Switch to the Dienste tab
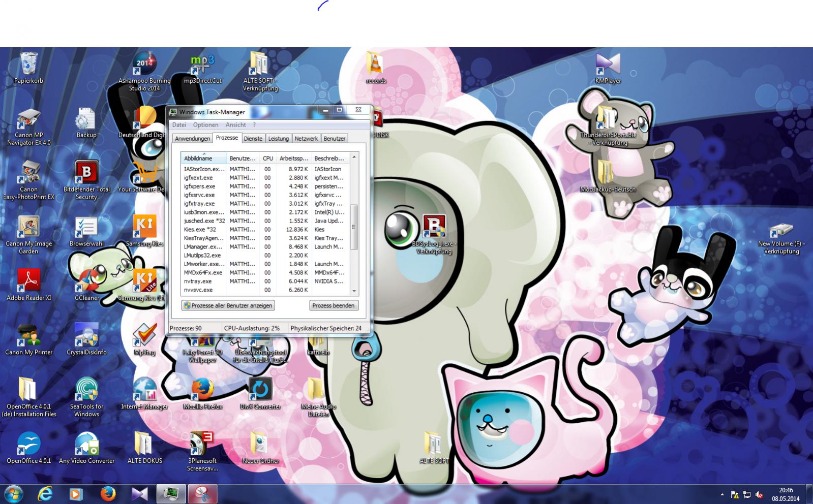 (253, 138)
